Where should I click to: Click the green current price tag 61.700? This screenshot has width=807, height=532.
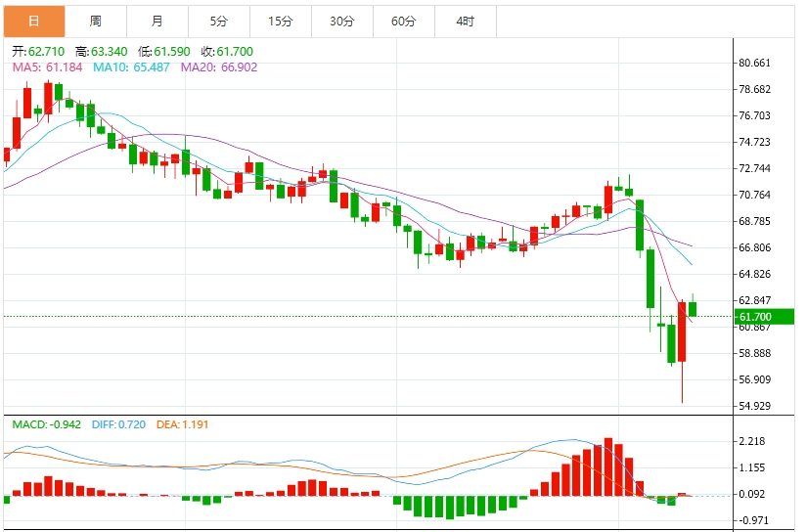click(x=764, y=317)
